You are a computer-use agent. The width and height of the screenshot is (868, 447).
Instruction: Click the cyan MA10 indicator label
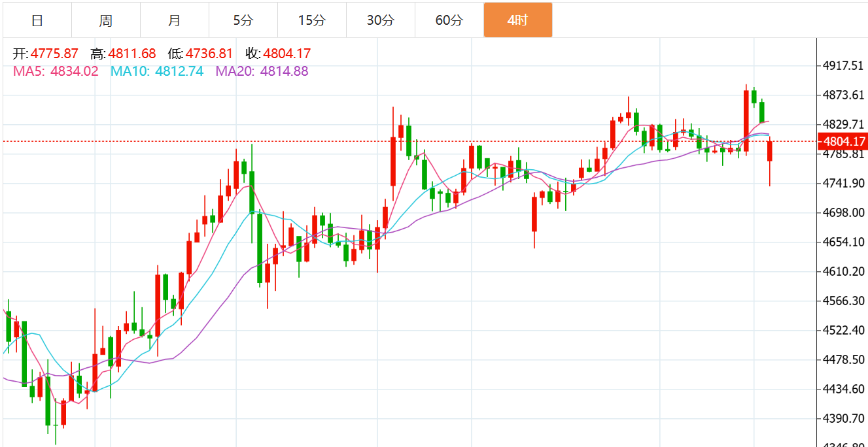point(157,71)
